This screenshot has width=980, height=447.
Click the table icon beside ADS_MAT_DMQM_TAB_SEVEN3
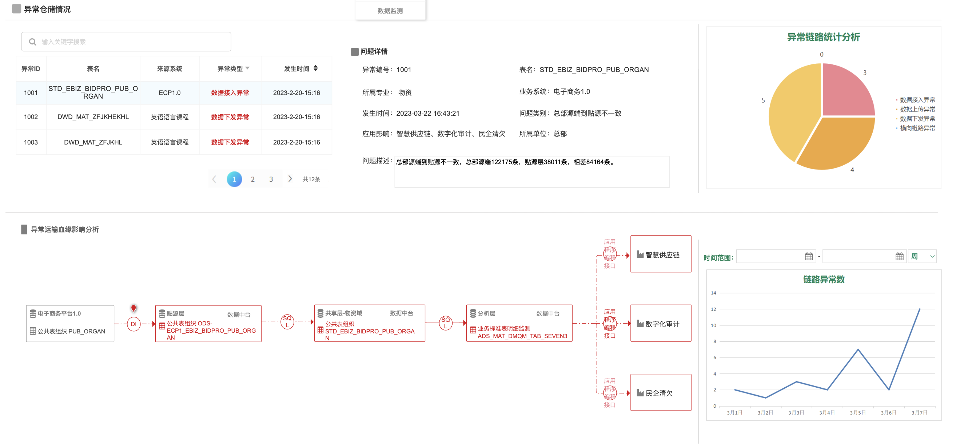click(x=473, y=330)
